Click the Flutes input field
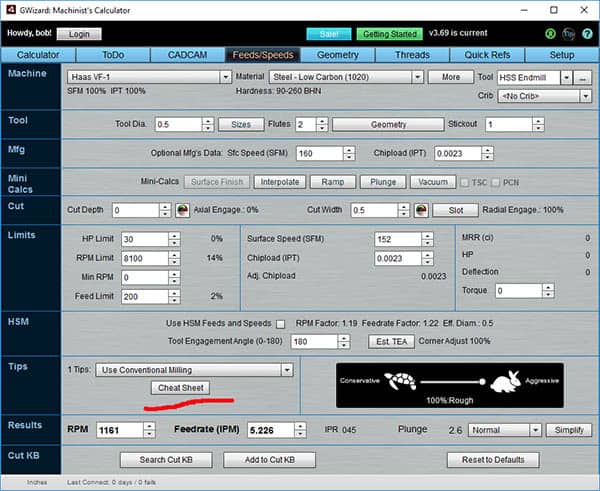Screen dimensions: 600x491 click(x=306, y=125)
